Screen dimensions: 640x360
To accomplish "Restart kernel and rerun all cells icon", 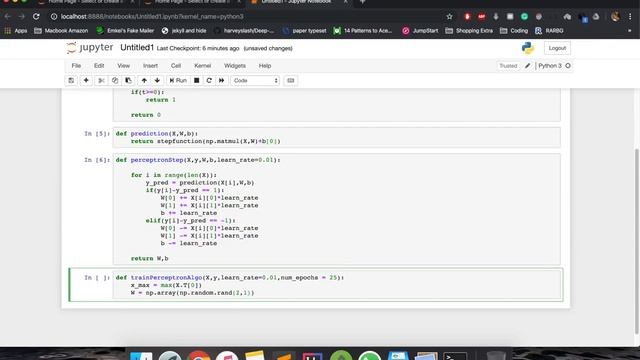I will tap(222, 80).
